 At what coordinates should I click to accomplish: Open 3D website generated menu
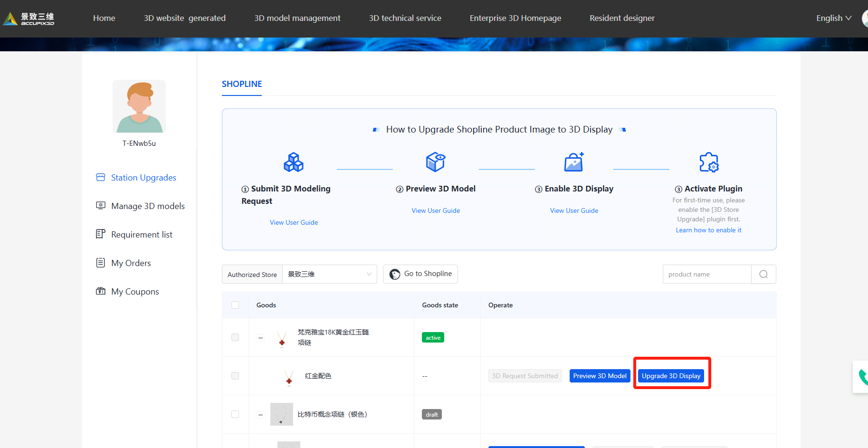pyautogui.click(x=185, y=18)
